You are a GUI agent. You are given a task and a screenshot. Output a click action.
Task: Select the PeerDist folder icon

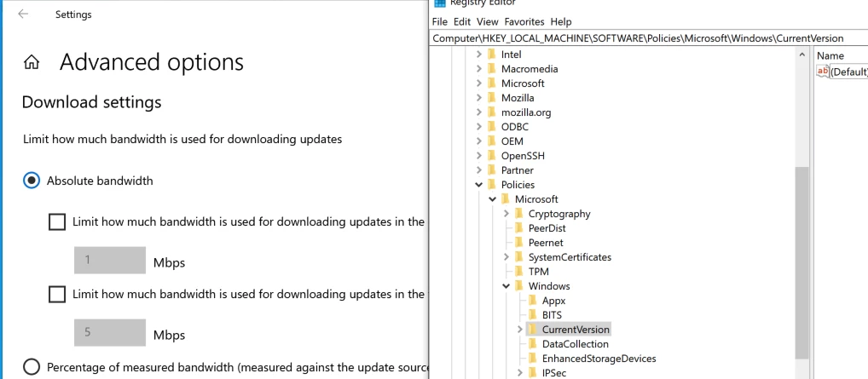click(x=518, y=228)
